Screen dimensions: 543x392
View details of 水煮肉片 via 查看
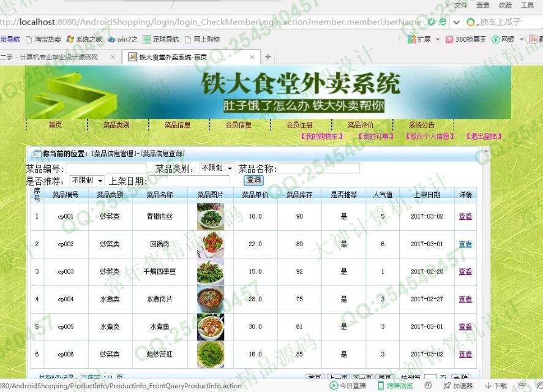pos(465,299)
